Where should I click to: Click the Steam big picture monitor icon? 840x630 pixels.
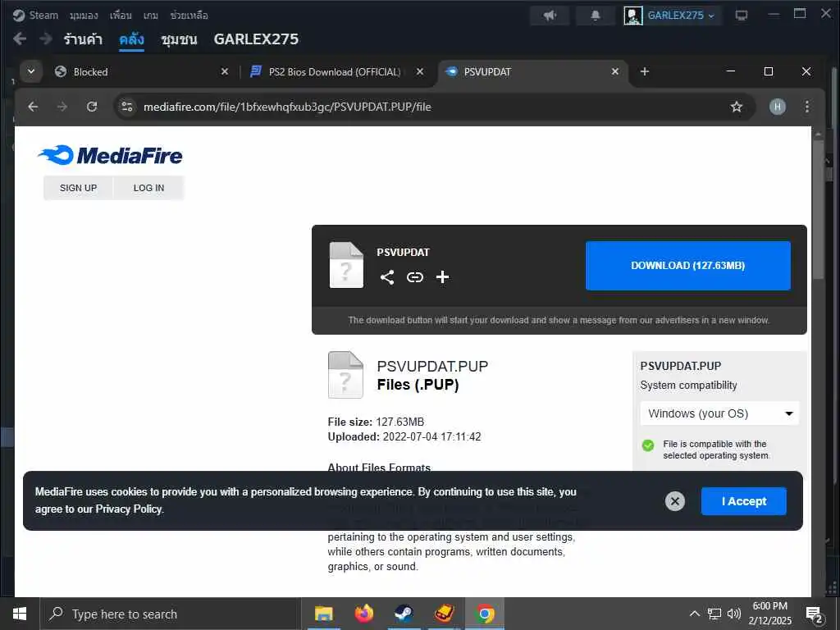point(742,15)
